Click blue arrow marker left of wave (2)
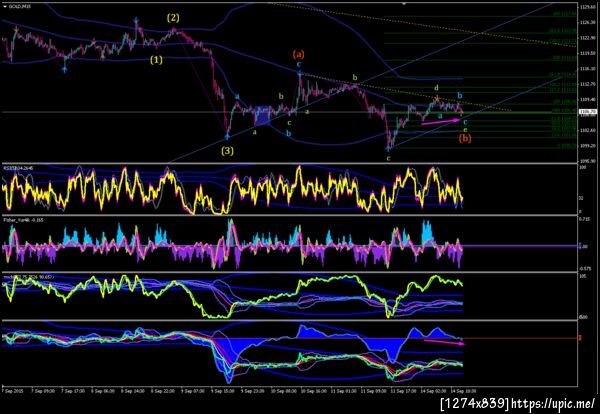Image resolution: width=600 pixels, height=414 pixels. [x=137, y=20]
